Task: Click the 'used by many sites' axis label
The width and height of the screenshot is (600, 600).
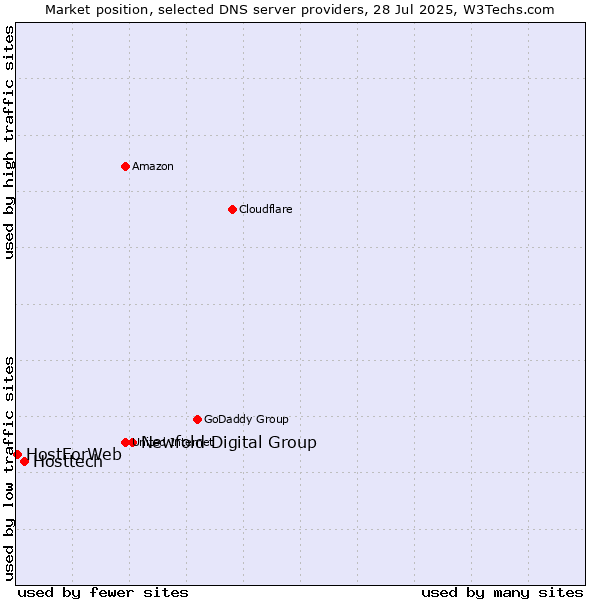Action: pos(502,593)
